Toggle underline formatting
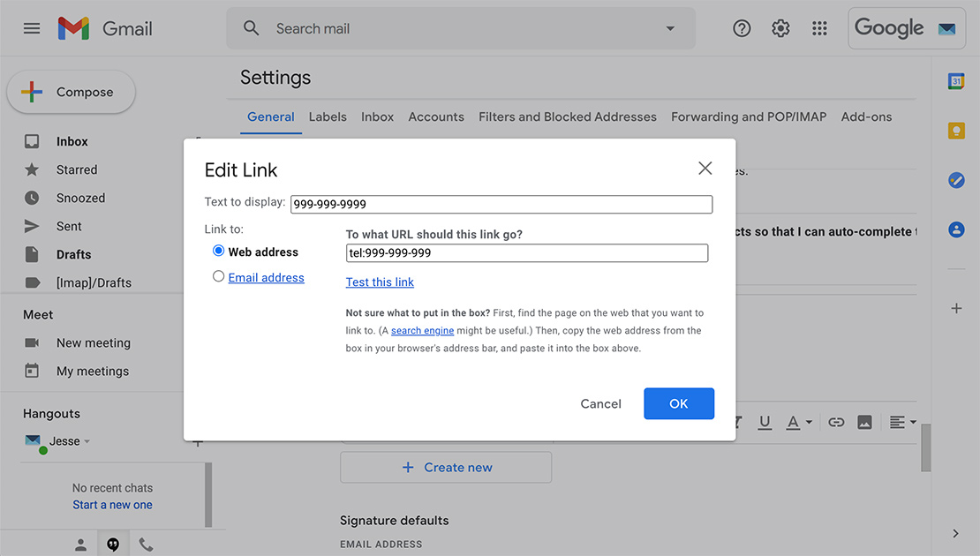This screenshot has height=556, width=980. click(765, 422)
